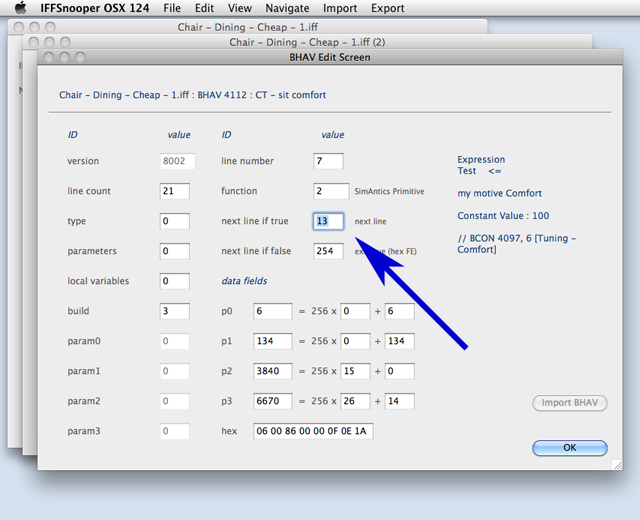The height and width of the screenshot is (520, 640).
Task: Open the Apple menu
Action: click(x=20, y=8)
